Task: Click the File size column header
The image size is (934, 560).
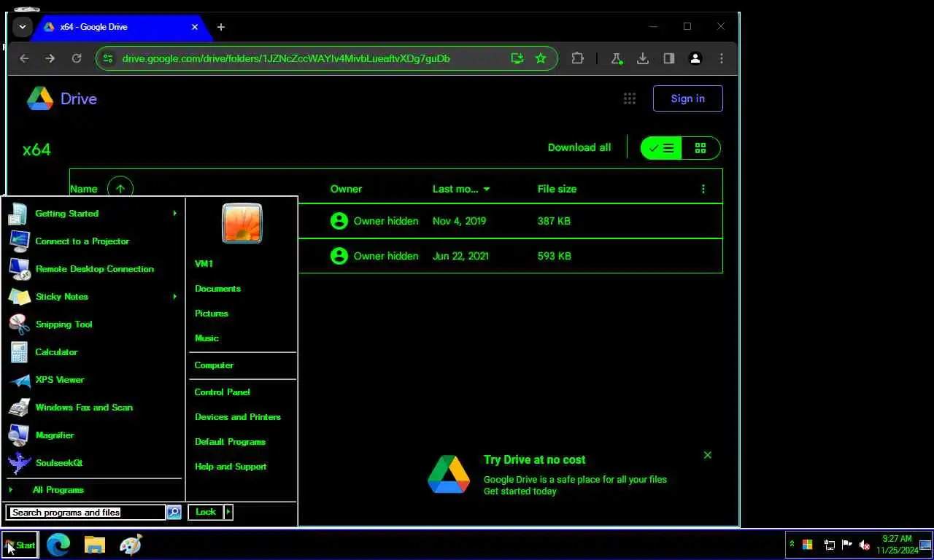Action: tap(557, 189)
